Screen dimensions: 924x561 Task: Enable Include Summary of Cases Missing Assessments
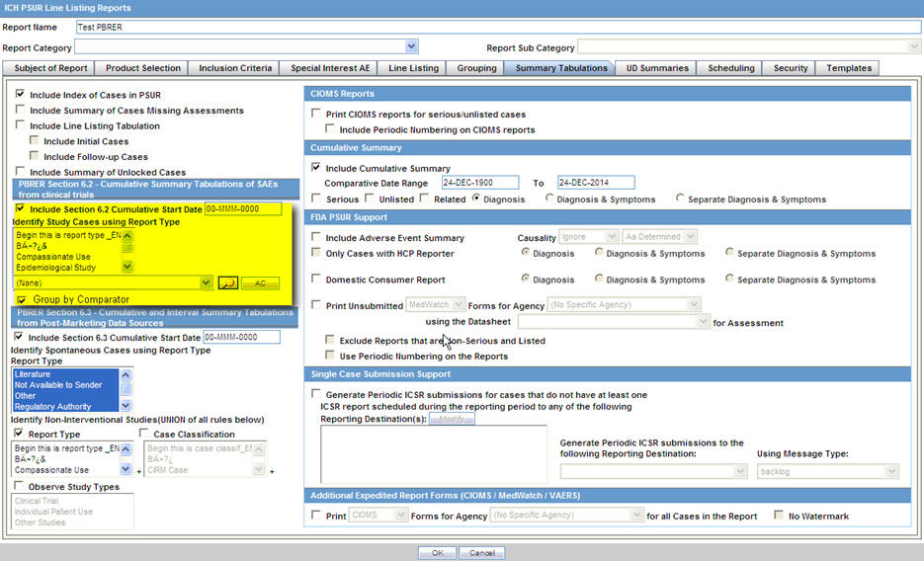coord(21,110)
